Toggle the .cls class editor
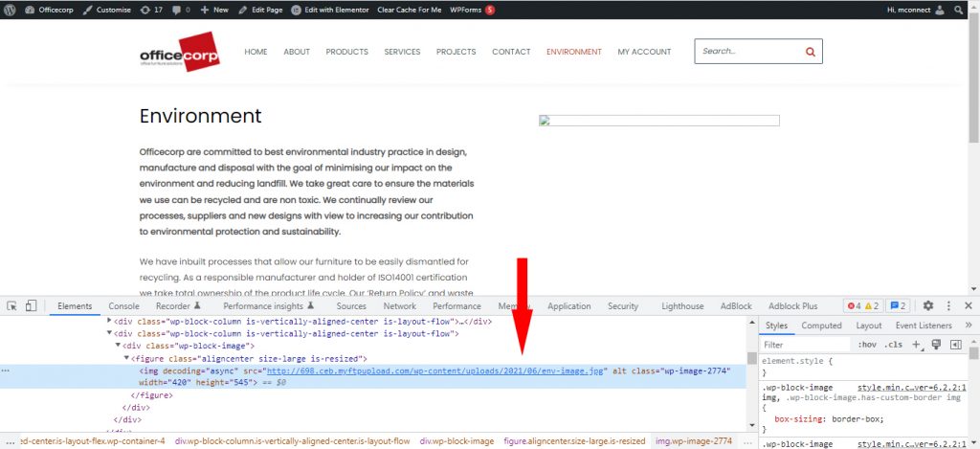 [x=893, y=345]
